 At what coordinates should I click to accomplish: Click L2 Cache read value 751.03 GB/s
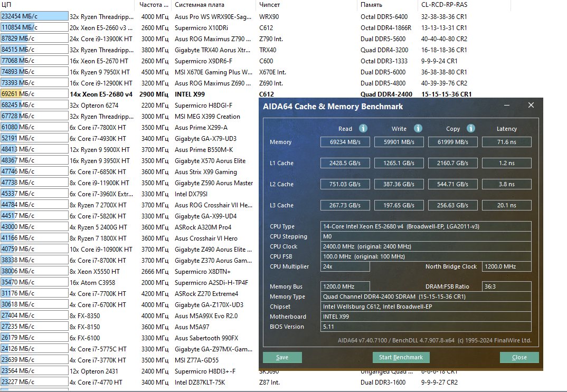pyautogui.click(x=345, y=184)
